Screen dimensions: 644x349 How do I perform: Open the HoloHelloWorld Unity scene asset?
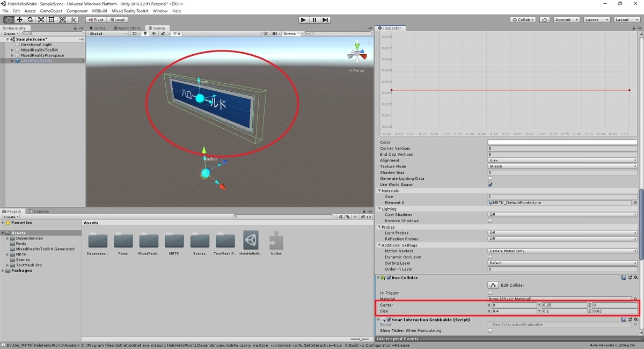click(251, 241)
